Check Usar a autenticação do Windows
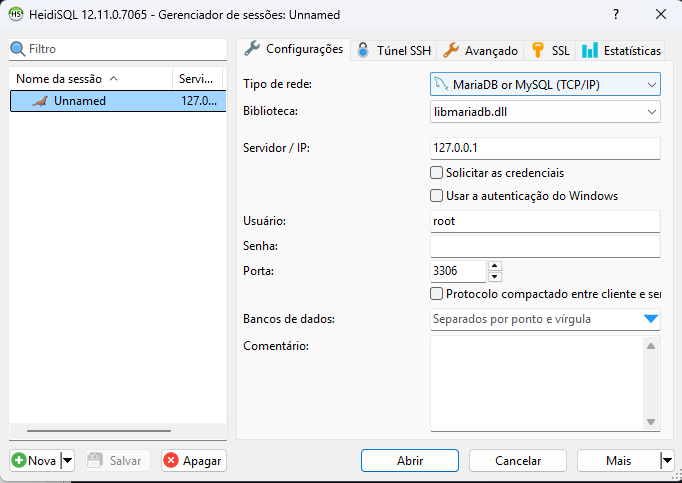The image size is (682, 483). (x=436, y=195)
